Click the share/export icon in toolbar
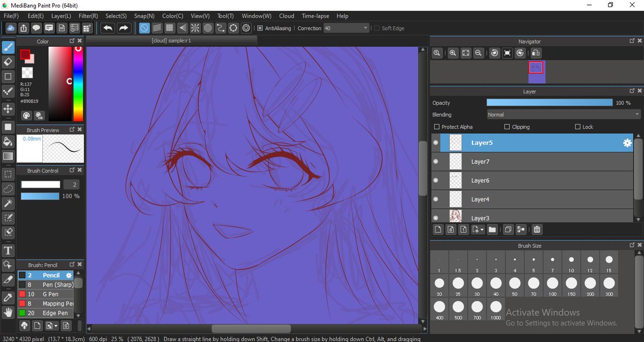 click(24, 28)
